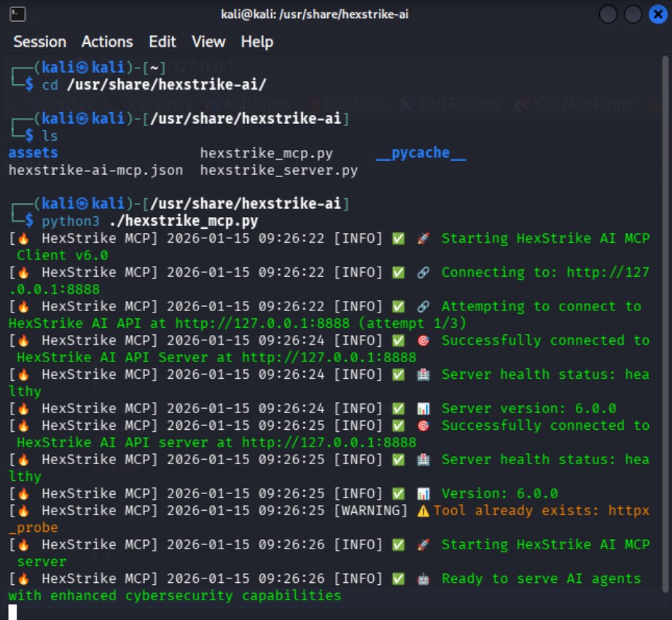Screen dimensions: 672x620
Task: Open the Session menu
Action: pos(39,42)
